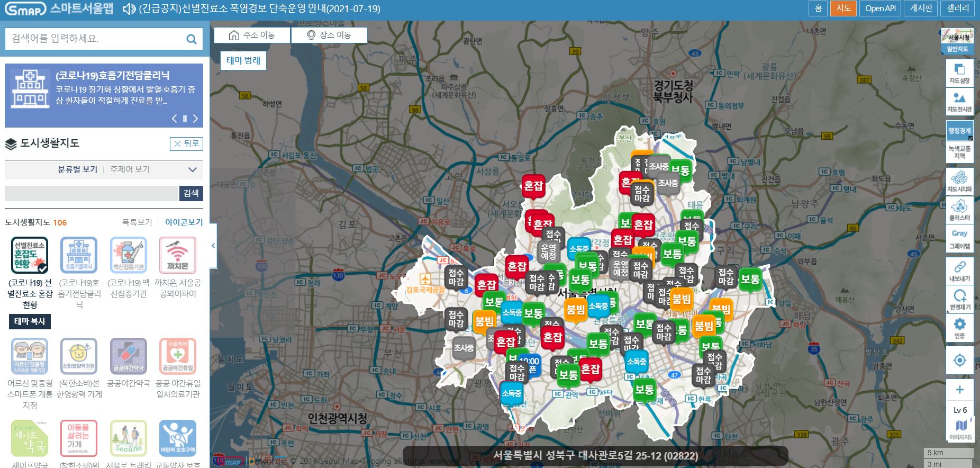Show the next banner slide
980x468 pixels.
click(195, 119)
